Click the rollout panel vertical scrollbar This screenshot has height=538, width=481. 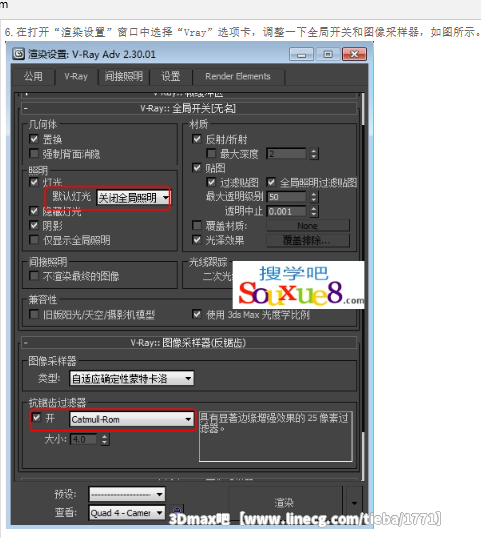[x=362, y=285]
